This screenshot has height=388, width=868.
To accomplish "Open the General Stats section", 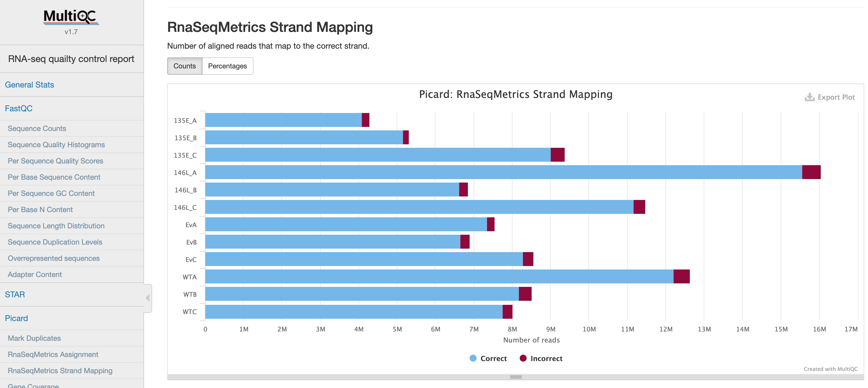I will pyautogui.click(x=29, y=85).
